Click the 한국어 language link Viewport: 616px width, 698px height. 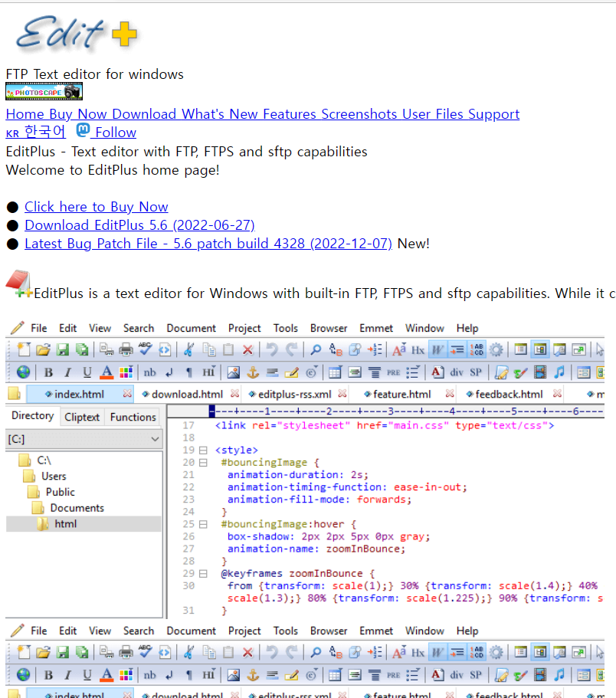click(x=35, y=132)
